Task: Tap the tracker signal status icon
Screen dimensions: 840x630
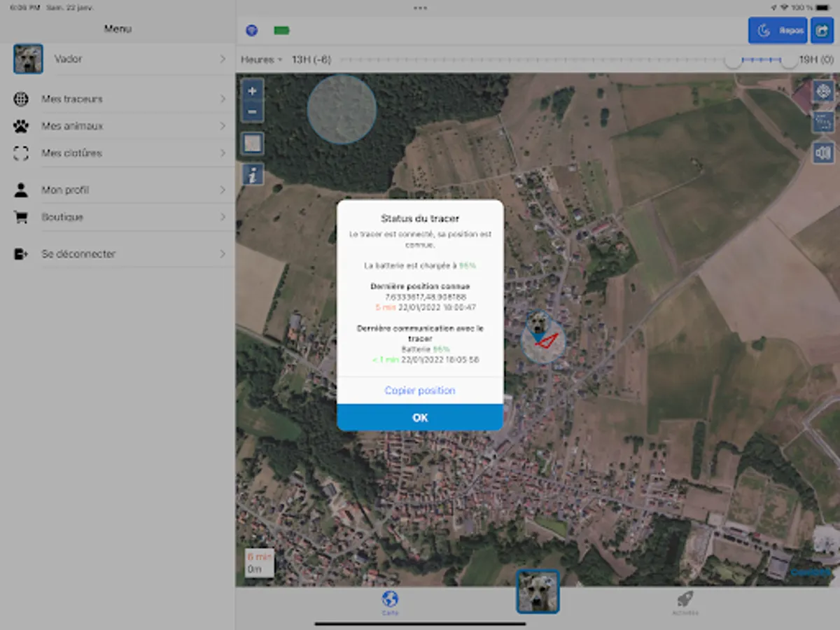Action: pos(252,31)
